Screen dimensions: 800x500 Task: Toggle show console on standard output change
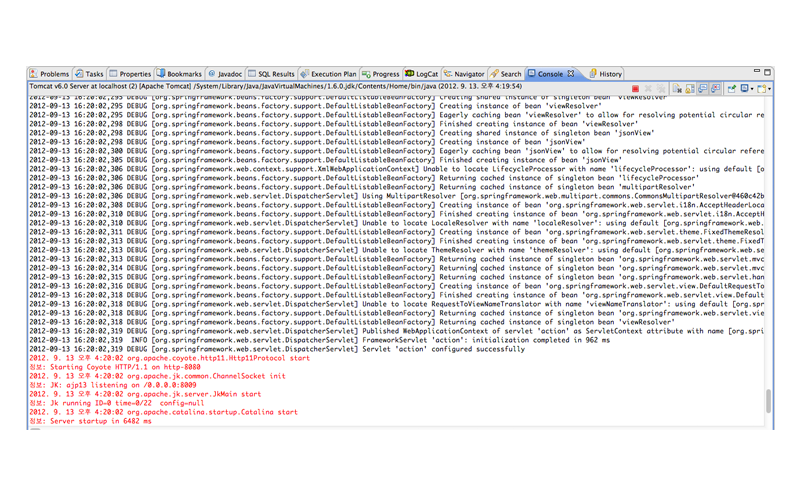tap(702, 89)
